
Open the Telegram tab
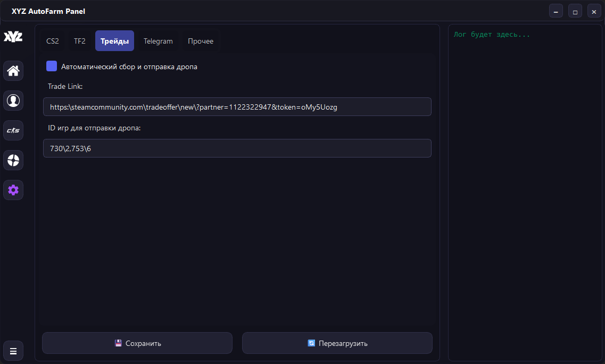[158, 41]
